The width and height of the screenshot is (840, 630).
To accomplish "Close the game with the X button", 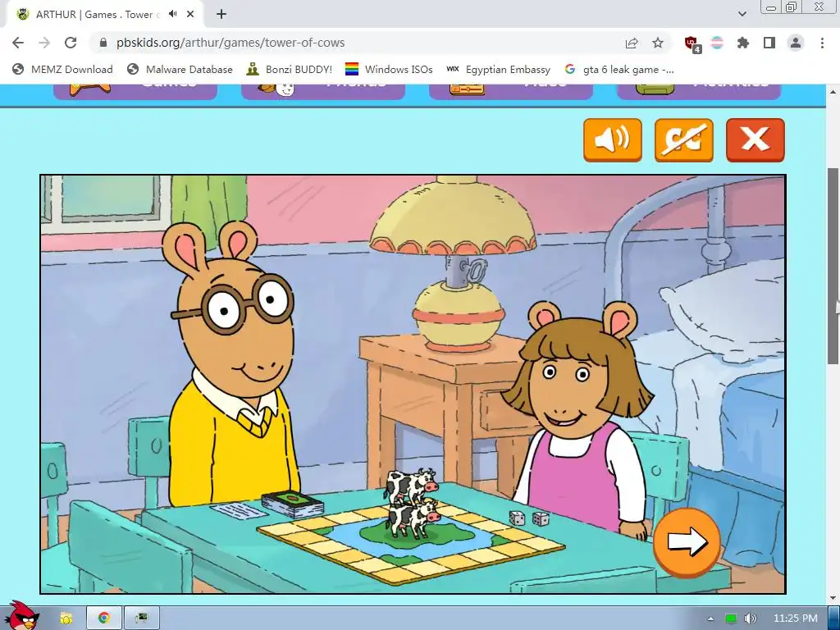I will [755, 139].
